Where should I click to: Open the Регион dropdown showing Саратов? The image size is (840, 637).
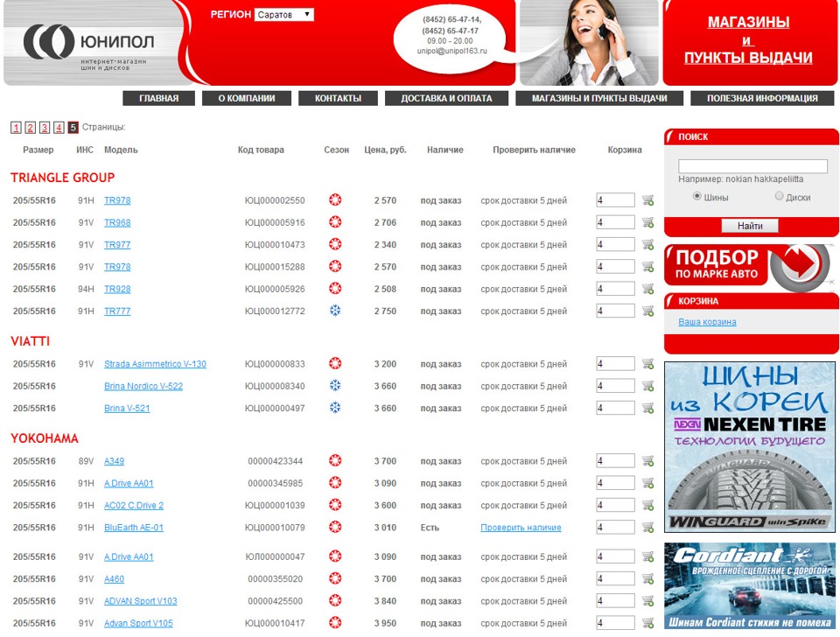tap(283, 15)
